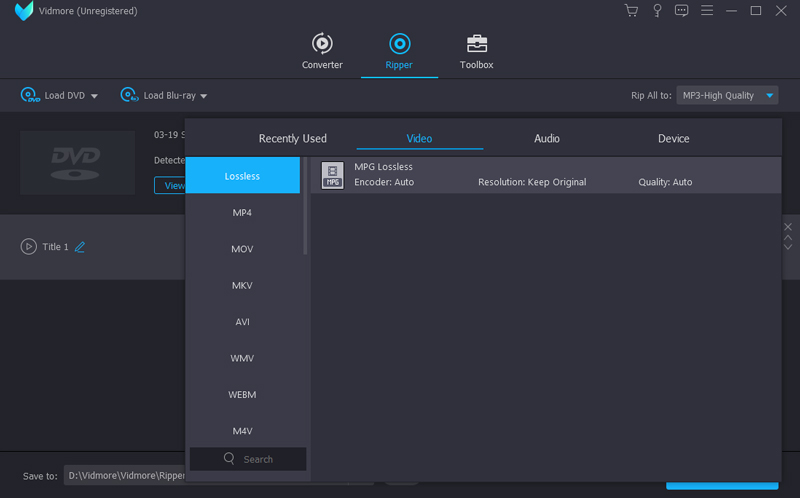
Task: Expand the Load DVD dropdown
Action: point(94,96)
